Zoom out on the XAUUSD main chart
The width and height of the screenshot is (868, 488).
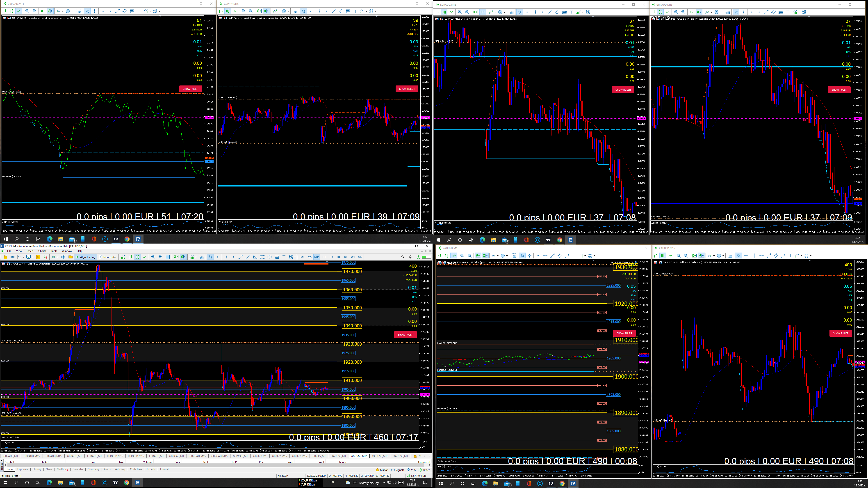[160, 257]
